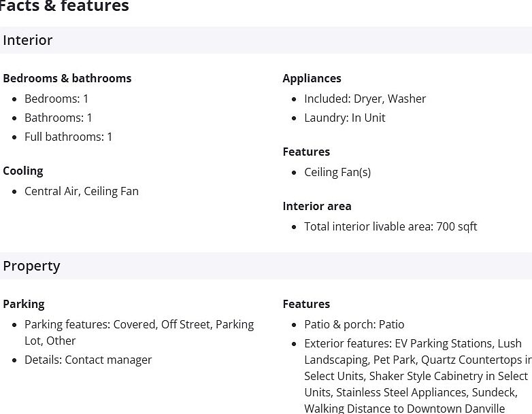Click the Laundry: In Unit entry

[x=345, y=118]
